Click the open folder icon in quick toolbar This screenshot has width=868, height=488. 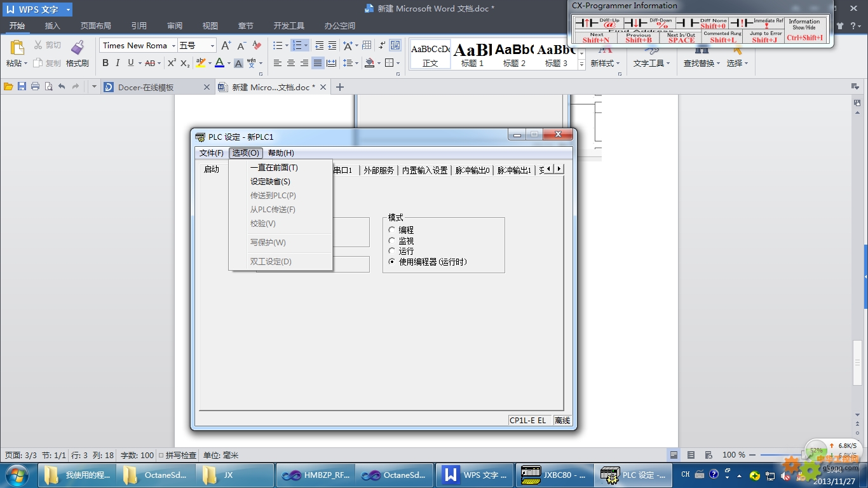tap(8, 86)
